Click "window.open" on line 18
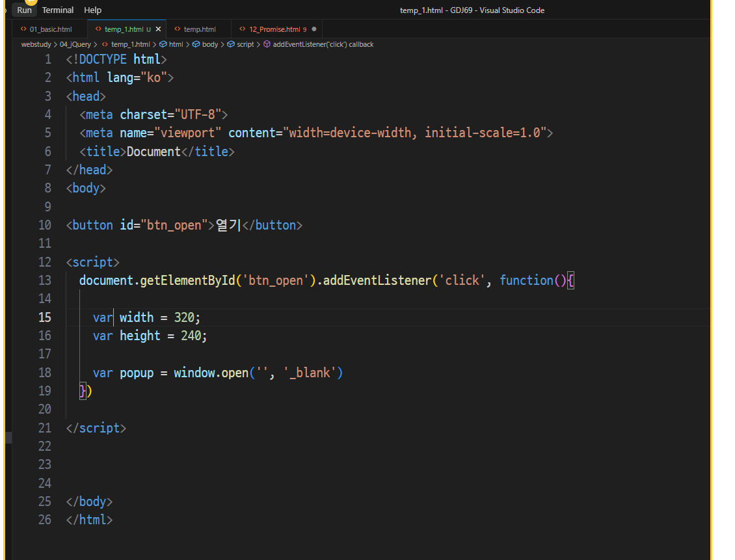 tap(211, 373)
